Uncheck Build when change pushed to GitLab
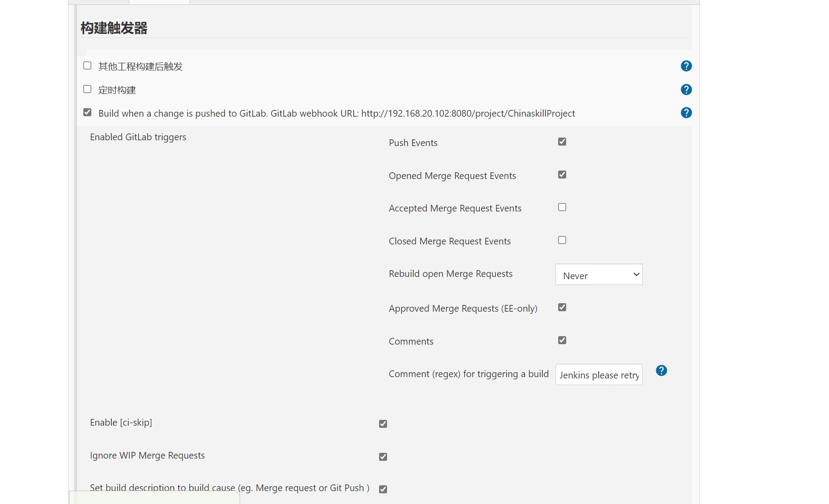Image resolution: width=829 pixels, height=504 pixels. pyautogui.click(x=87, y=112)
